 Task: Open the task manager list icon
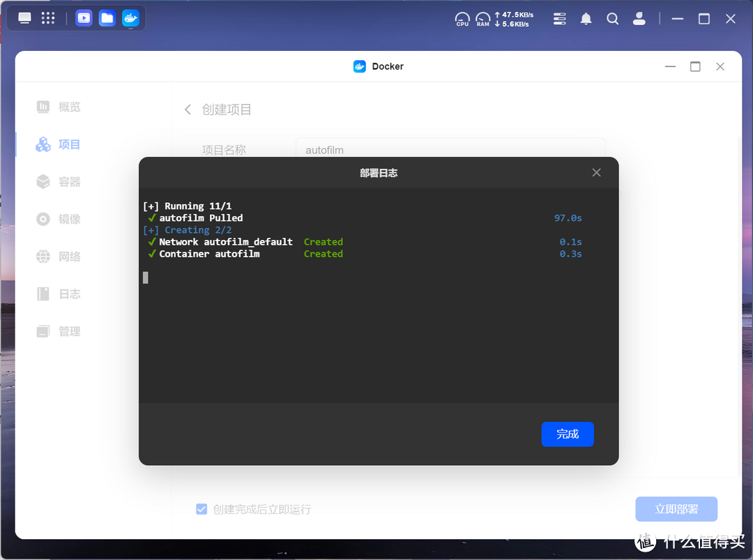coord(559,19)
